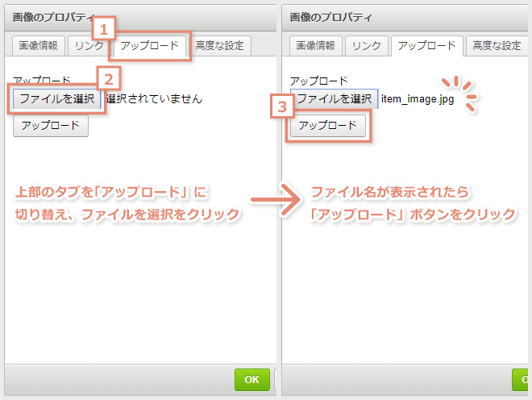The height and width of the screenshot is (400, 532).
Task: Switch to リンク tab in left dialog
Action: click(87, 46)
